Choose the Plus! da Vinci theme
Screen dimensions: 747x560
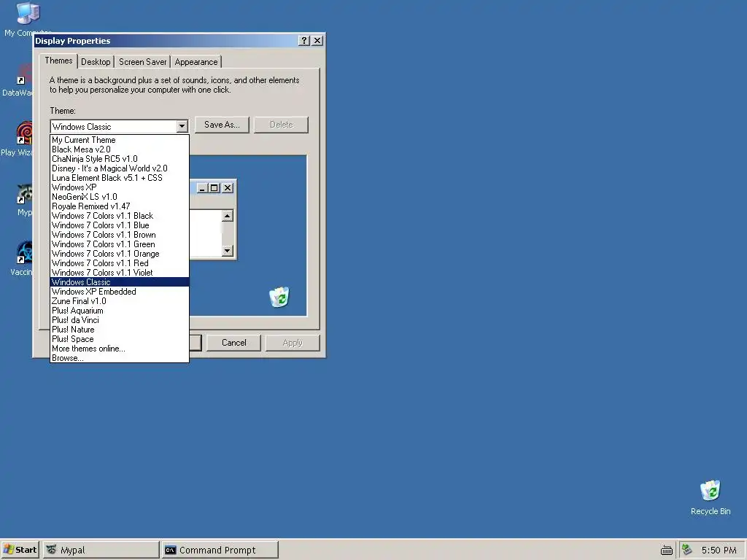pos(120,320)
